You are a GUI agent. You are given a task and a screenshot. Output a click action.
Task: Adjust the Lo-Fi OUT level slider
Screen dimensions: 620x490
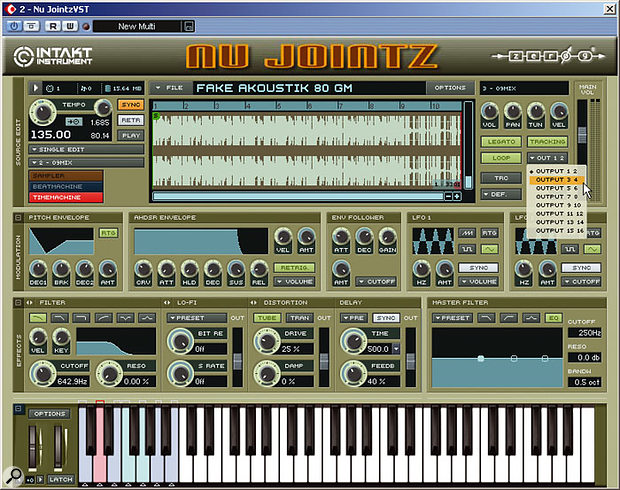click(x=237, y=361)
